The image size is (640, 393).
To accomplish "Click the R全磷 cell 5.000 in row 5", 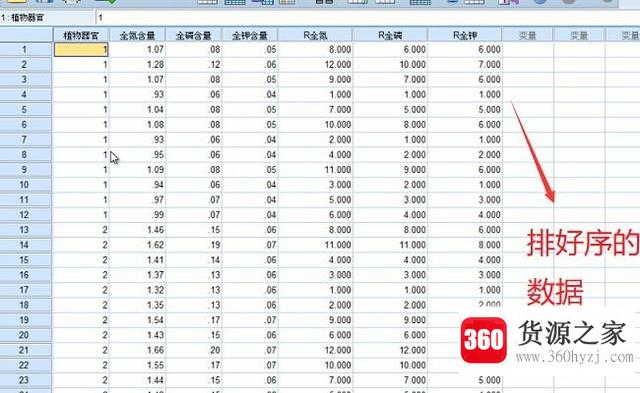I will pos(390,109).
